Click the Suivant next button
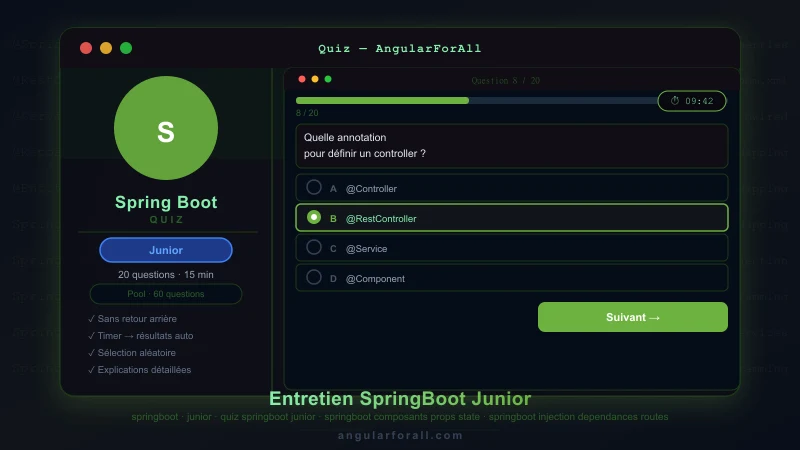Screen dimensions: 800x450 point(633,317)
